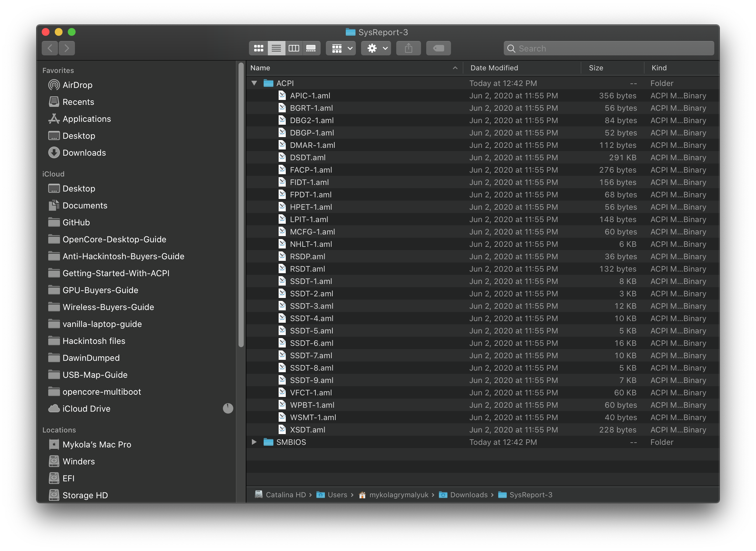Switch to column view in toolbar
756x551 pixels.
pos(294,49)
